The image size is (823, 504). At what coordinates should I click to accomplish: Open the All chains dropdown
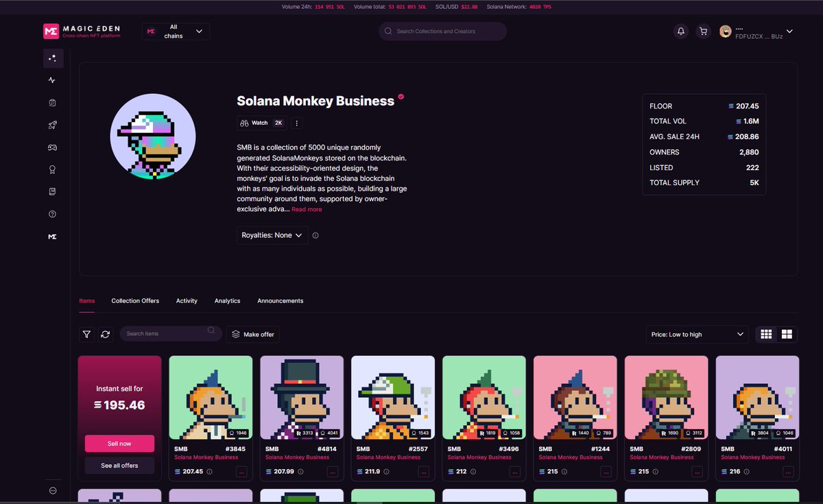[176, 32]
